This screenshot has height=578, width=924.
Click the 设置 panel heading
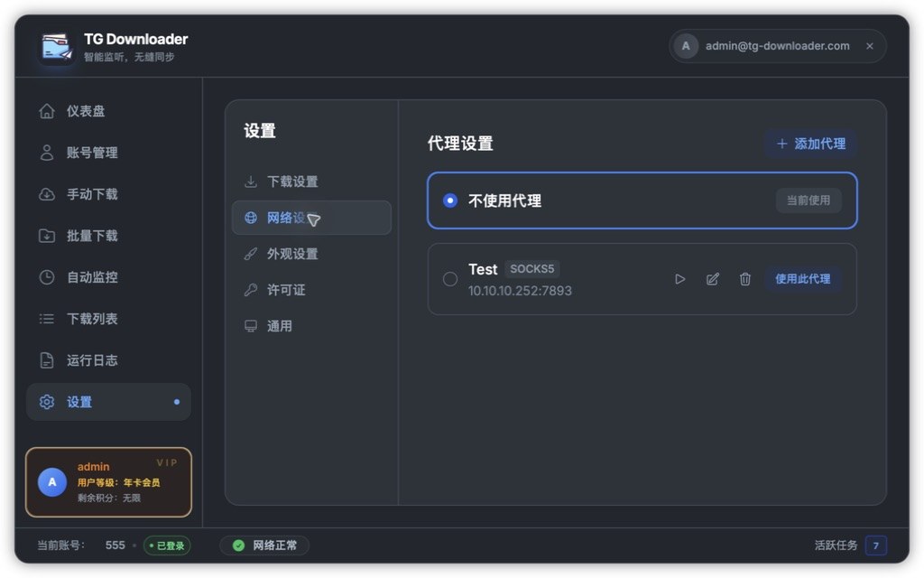click(260, 131)
